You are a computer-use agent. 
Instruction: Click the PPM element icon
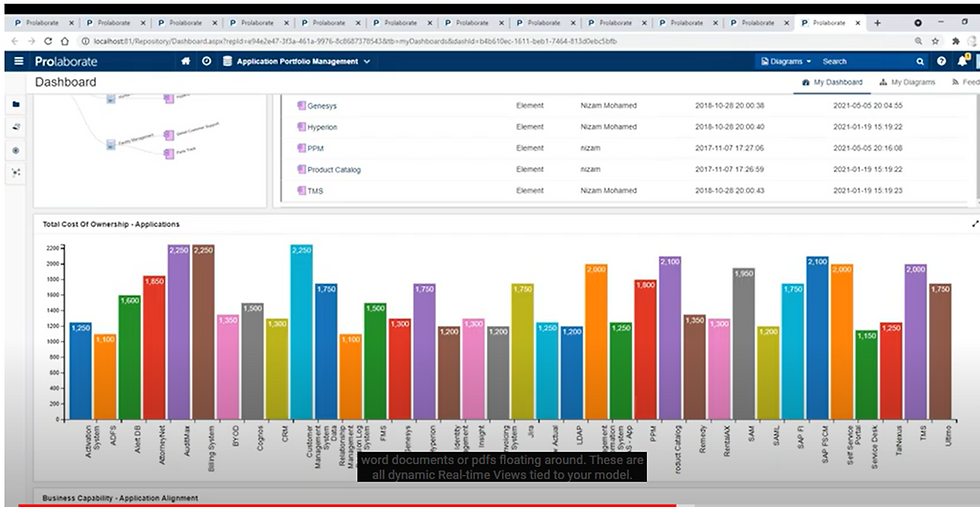(301, 148)
